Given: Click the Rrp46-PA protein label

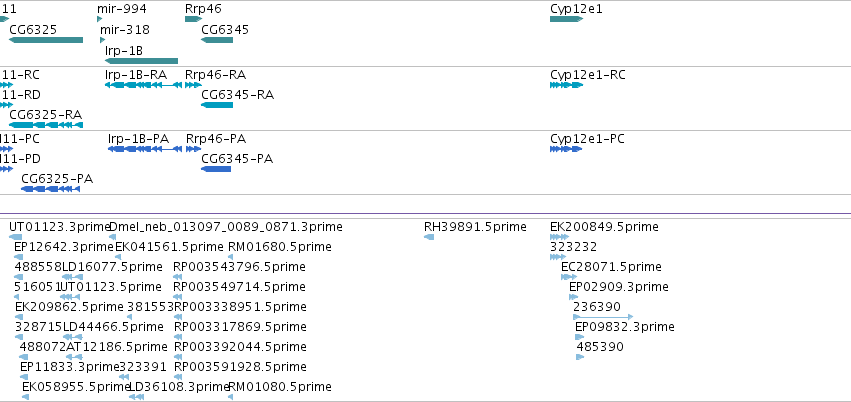Looking at the screenshot, I should click(x=216, y=139).
